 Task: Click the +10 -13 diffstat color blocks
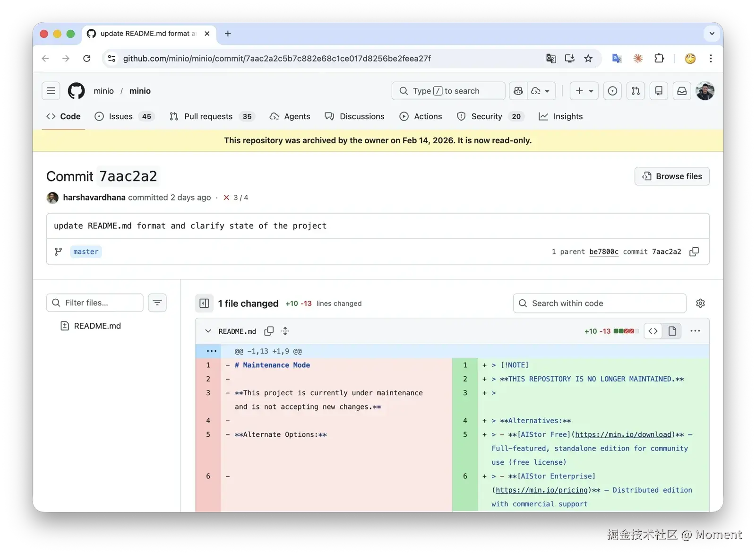pyautogui.click(x=626, y=331)
